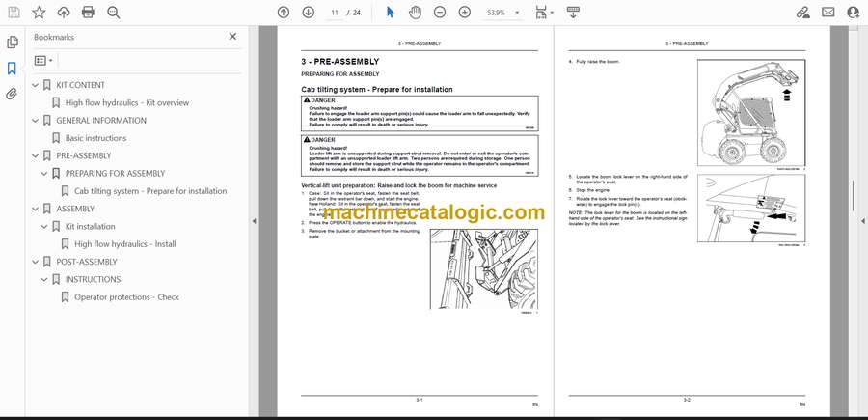Print the document using the printer icon

88,13
